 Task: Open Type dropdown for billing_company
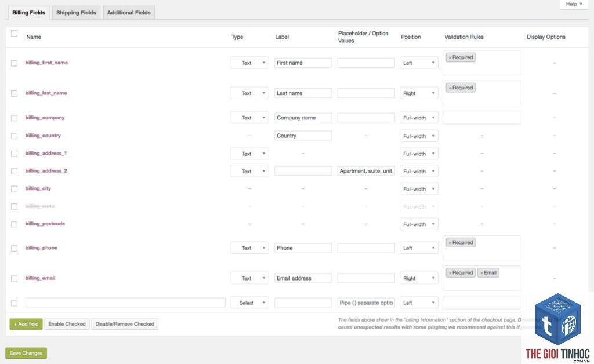[249, 118]
